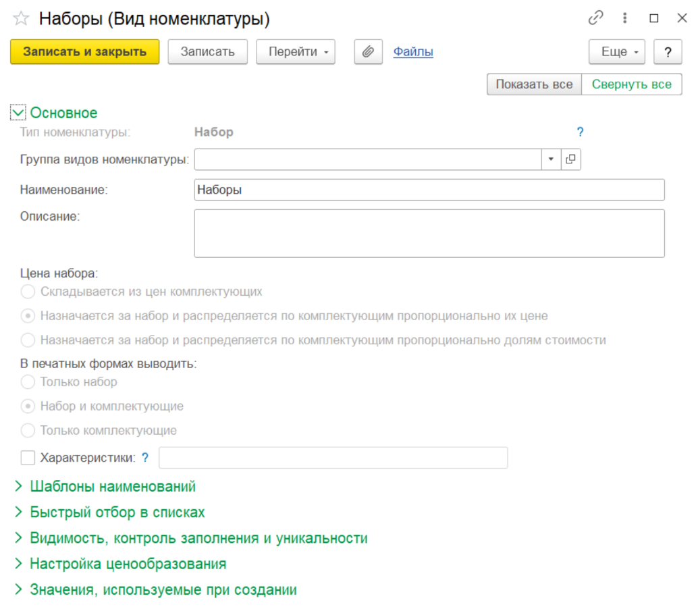The height and width of the screenshot is (609, 700).
Task: Open the Перейти menu
Action: tap(295, 52)
